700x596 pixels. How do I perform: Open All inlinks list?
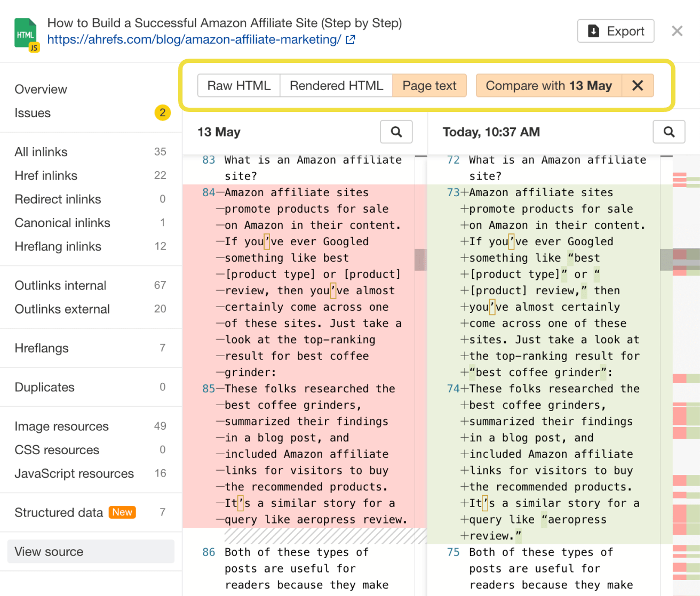(x=91, y=152)
